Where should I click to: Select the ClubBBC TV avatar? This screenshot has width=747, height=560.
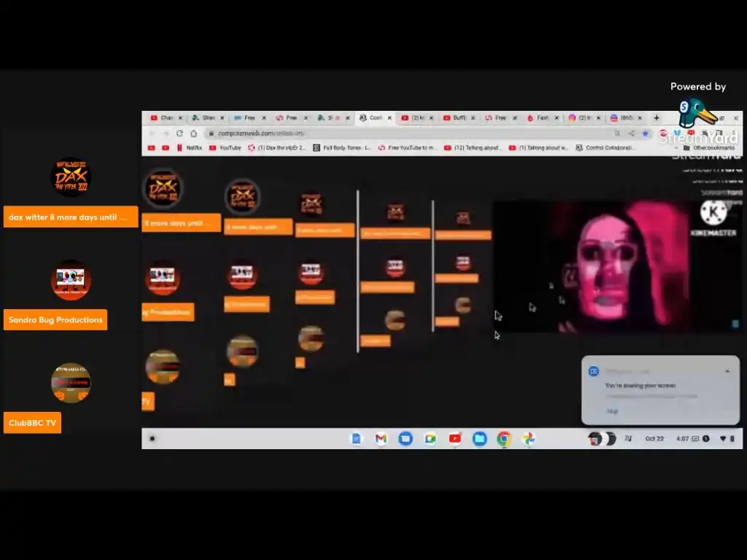point(71,383)
